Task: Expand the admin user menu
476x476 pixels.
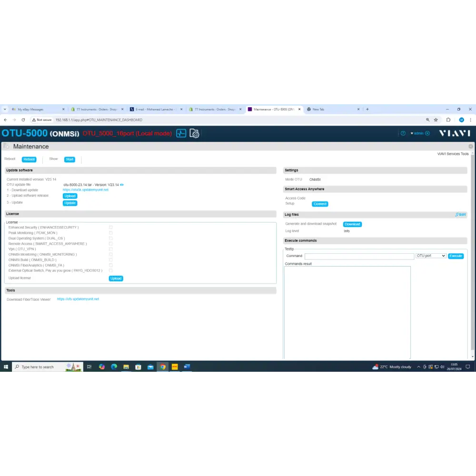Action: [x=417, y=133]
